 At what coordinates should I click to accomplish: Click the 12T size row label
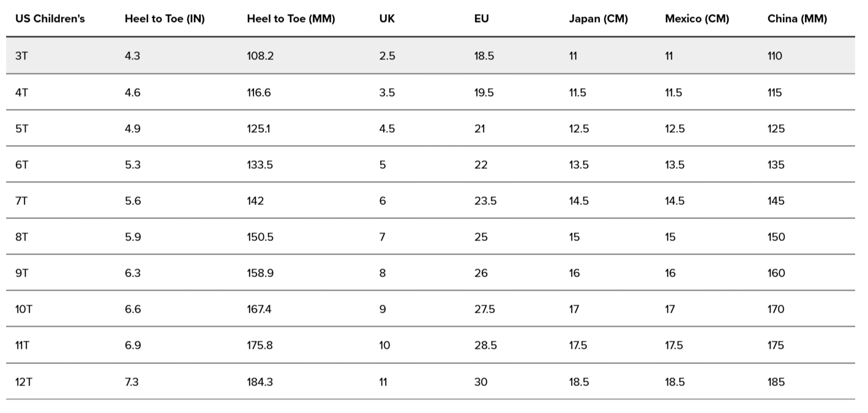tap(24, 382)
